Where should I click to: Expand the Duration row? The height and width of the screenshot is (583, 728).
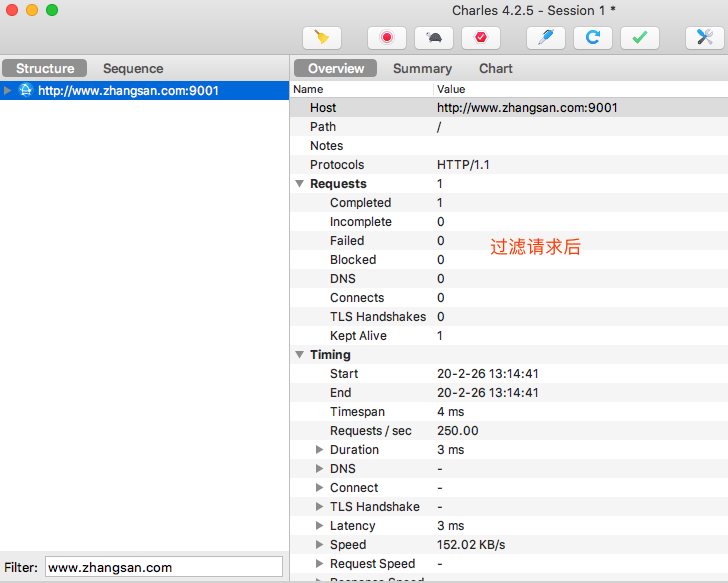pos(319,449)
